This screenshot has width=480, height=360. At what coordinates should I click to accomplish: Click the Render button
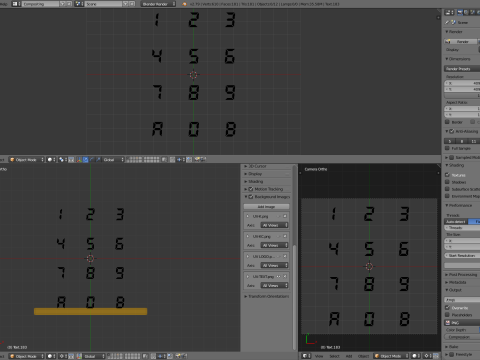[x=461, y=41]
